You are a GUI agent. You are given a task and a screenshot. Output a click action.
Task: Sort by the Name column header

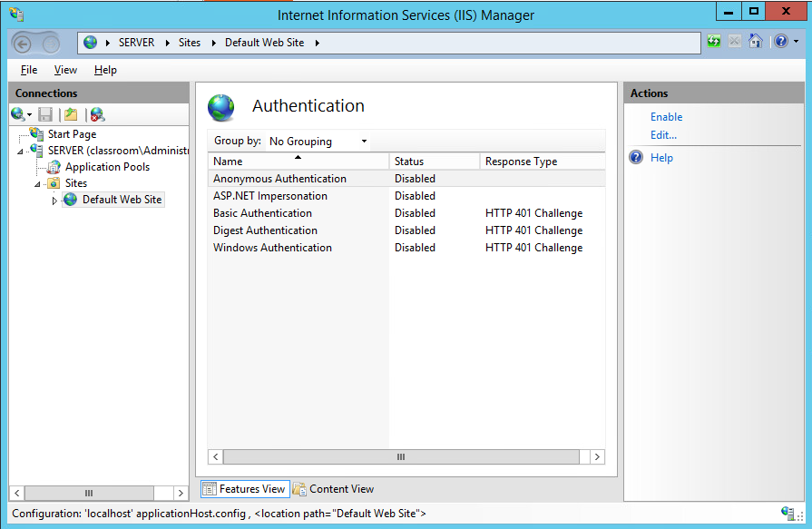click(298, 162)
